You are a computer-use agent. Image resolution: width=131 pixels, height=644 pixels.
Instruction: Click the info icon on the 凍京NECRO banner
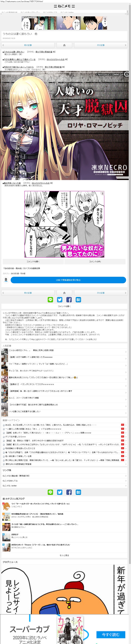pos(126,74)
